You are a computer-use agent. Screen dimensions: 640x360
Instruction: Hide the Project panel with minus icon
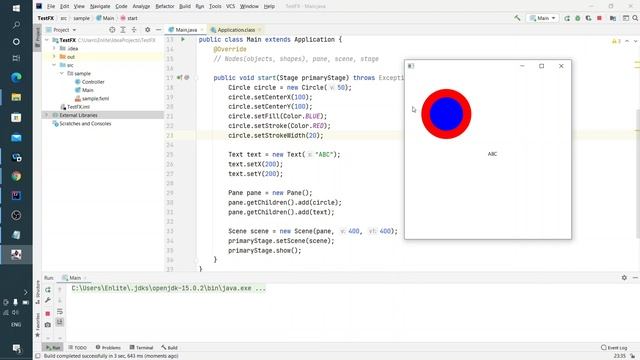pyautogui.click(x=158, y=30)
